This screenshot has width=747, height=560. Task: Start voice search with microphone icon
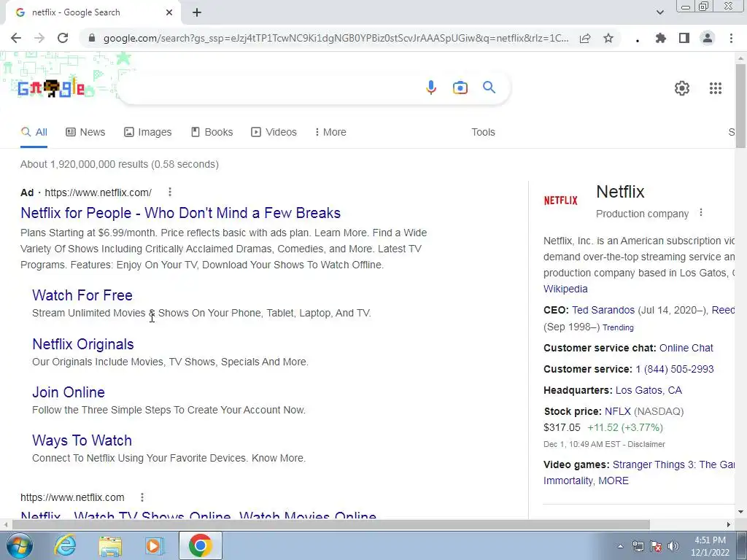click(x=431, y=87)
